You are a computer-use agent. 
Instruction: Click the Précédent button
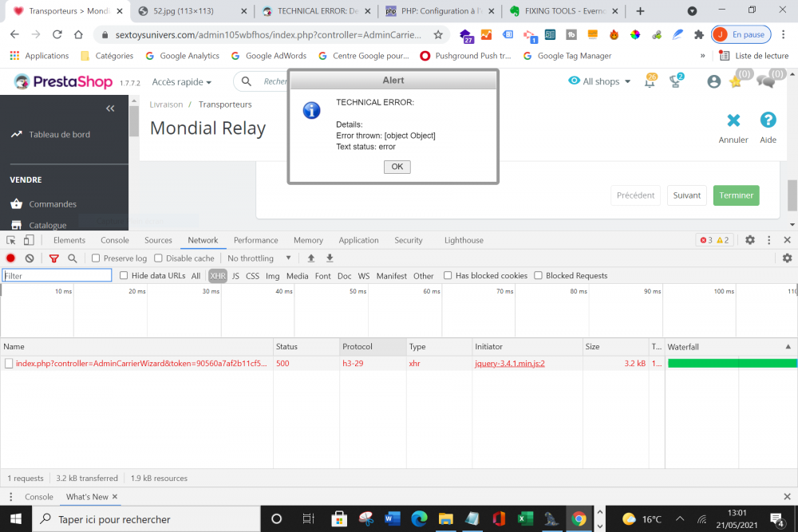635,195
